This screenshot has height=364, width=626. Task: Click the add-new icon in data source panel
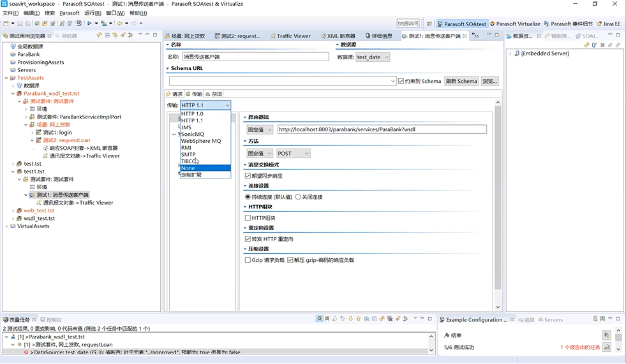coord(595,45)
